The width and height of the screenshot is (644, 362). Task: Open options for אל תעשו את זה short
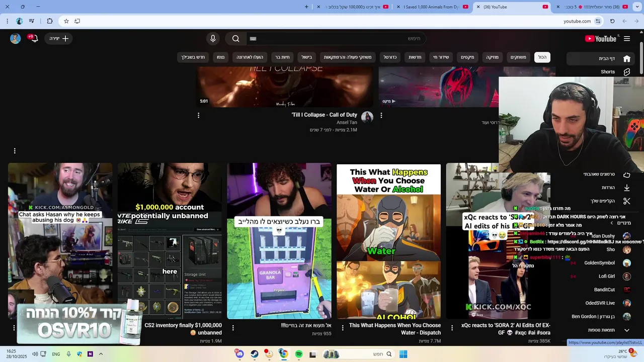pyautogui.click(x=233, y=327)
